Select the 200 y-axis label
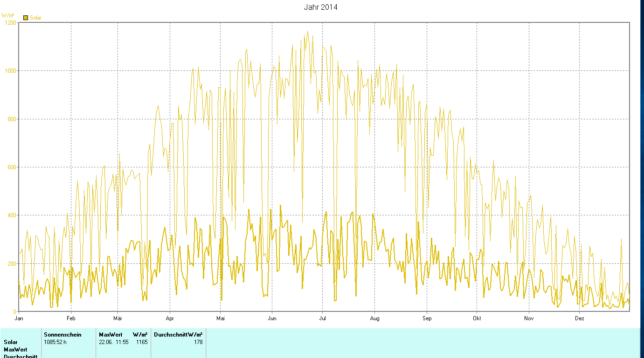 pos(11,263)
